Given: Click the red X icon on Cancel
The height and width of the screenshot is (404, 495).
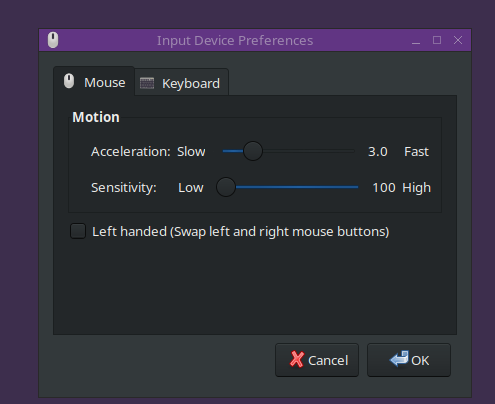Looking at the screenshot, I should pos(297,359).
